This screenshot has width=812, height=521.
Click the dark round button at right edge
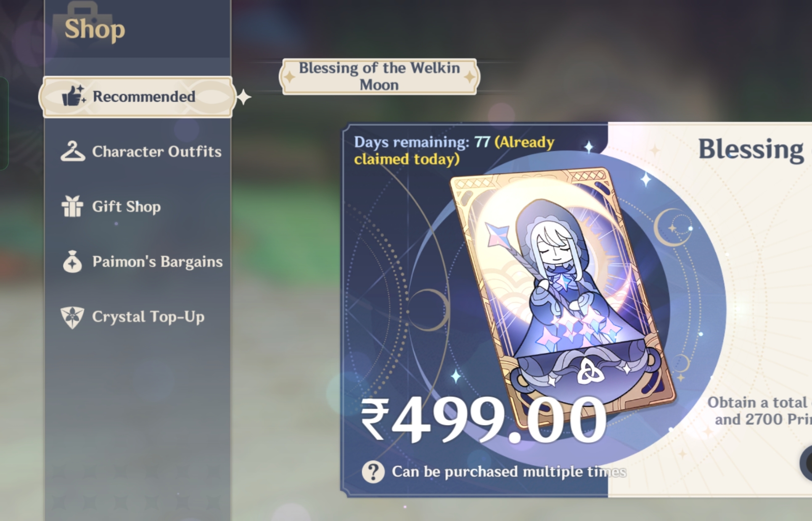806,463
